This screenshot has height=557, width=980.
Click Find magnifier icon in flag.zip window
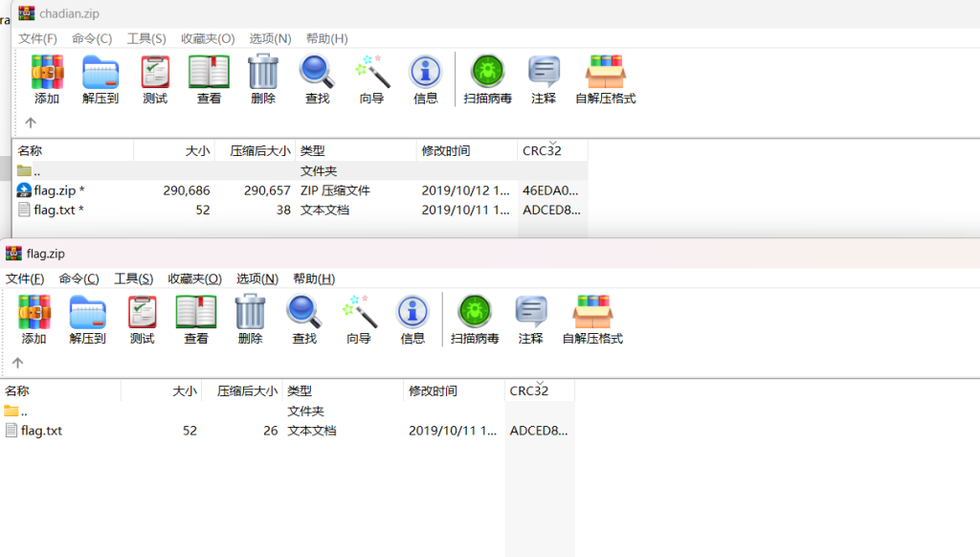[x=304, y=312]
